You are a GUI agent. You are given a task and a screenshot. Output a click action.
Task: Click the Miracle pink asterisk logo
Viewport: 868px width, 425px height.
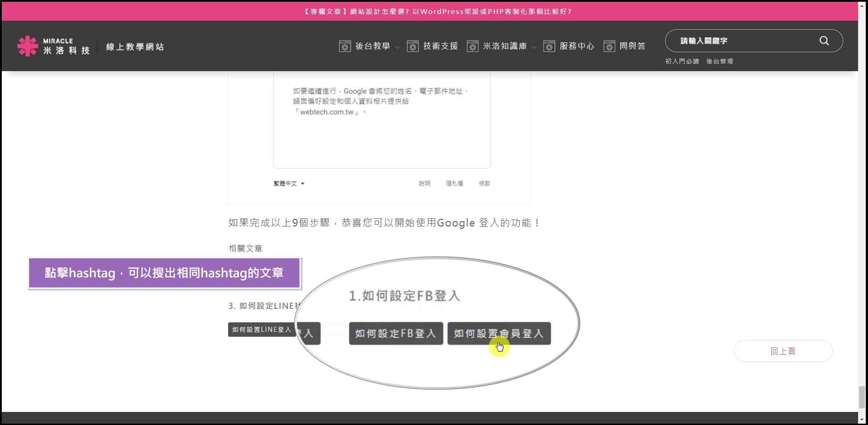27,46
